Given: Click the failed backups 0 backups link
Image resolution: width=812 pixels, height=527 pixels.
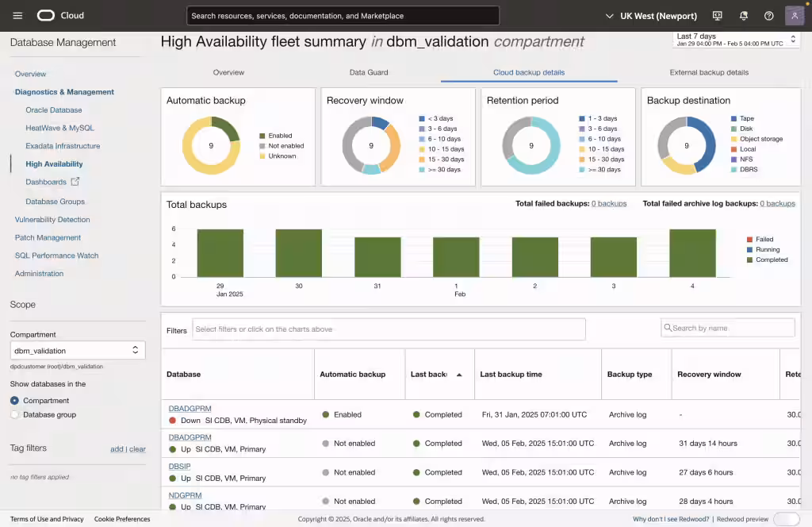Looking at the screenshot, I should [x=609, y=203].
